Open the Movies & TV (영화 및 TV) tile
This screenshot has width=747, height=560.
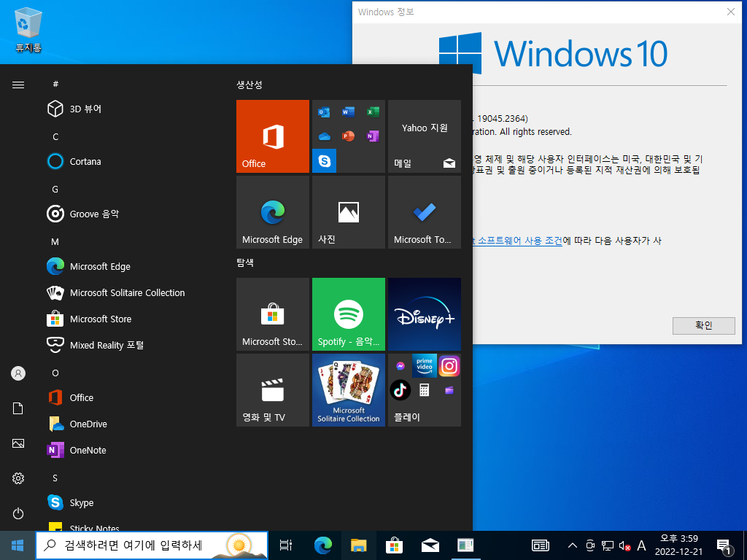pyautogui.click(x=273, y=390)
